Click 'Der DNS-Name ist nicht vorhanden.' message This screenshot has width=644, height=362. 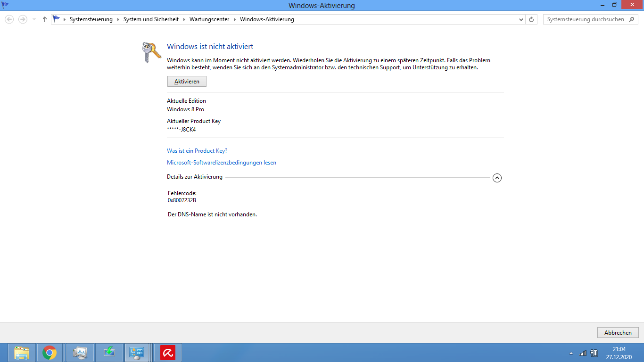point(212,214)
